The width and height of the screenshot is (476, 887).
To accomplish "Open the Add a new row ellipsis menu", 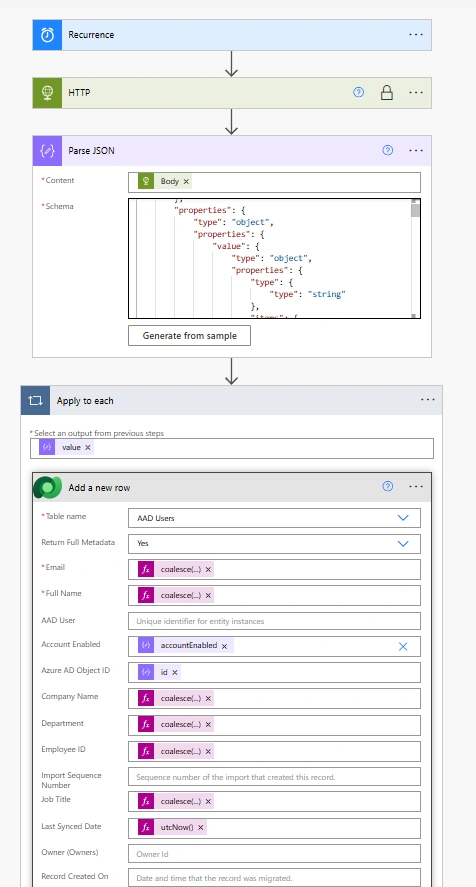I will pos(416,486).
